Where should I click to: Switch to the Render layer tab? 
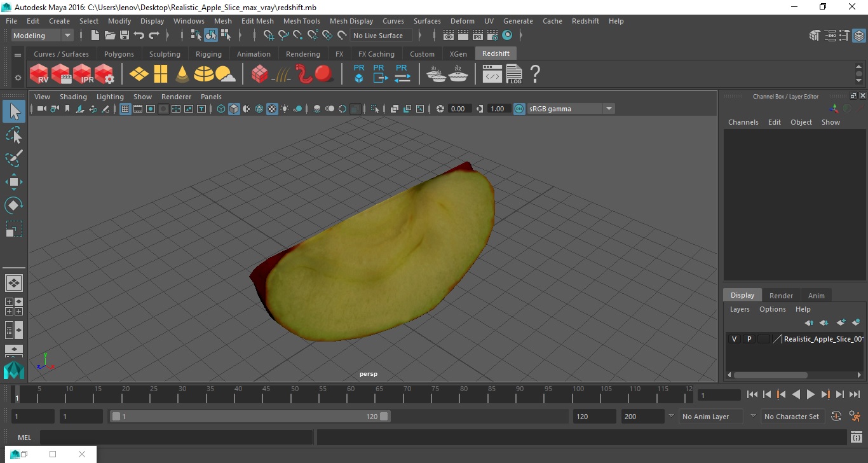click(781, 295)
